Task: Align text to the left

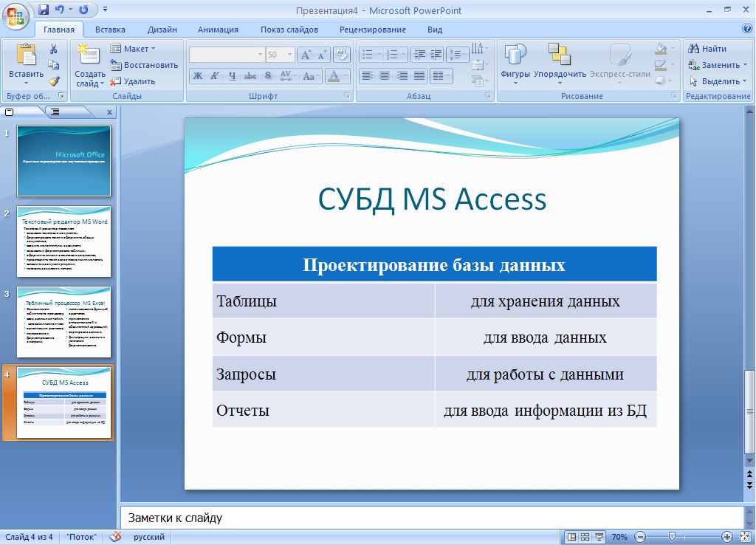Action: coord(368,76)
